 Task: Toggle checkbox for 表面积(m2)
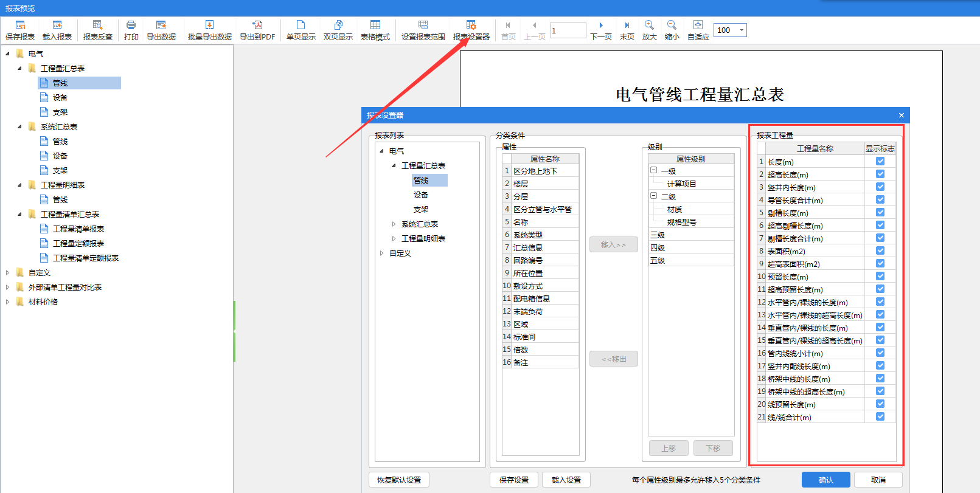pos(880,251)
